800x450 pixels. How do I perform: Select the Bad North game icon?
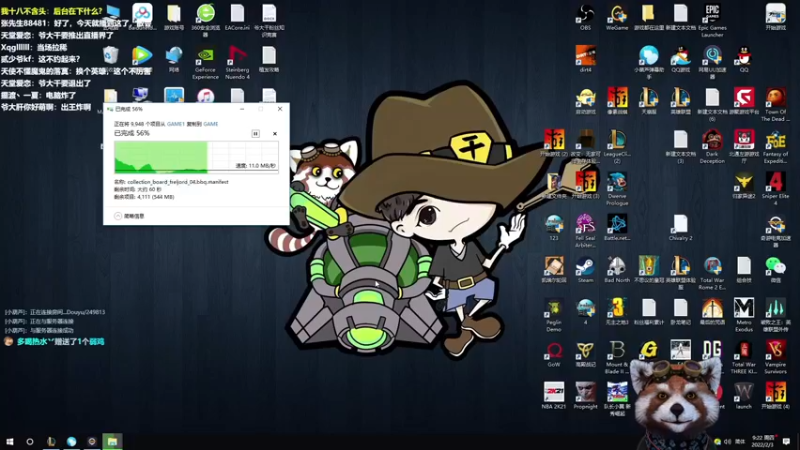[617, 266]
